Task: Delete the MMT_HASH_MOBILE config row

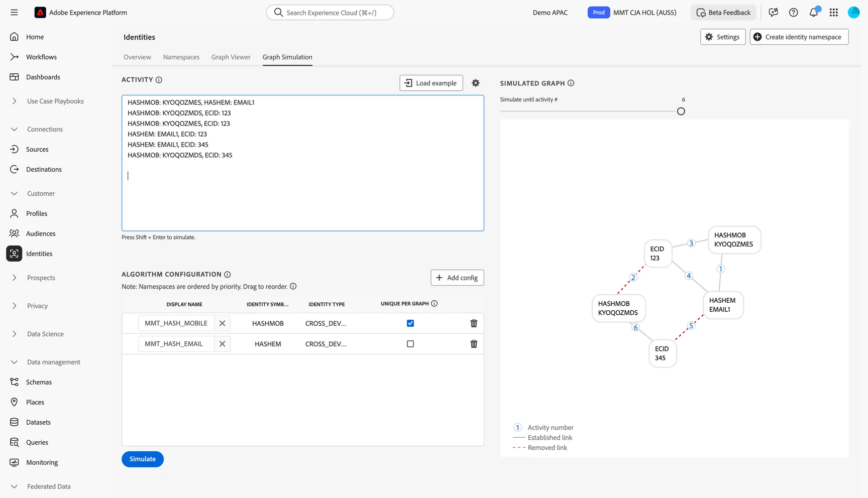Action: coord(474,323)
